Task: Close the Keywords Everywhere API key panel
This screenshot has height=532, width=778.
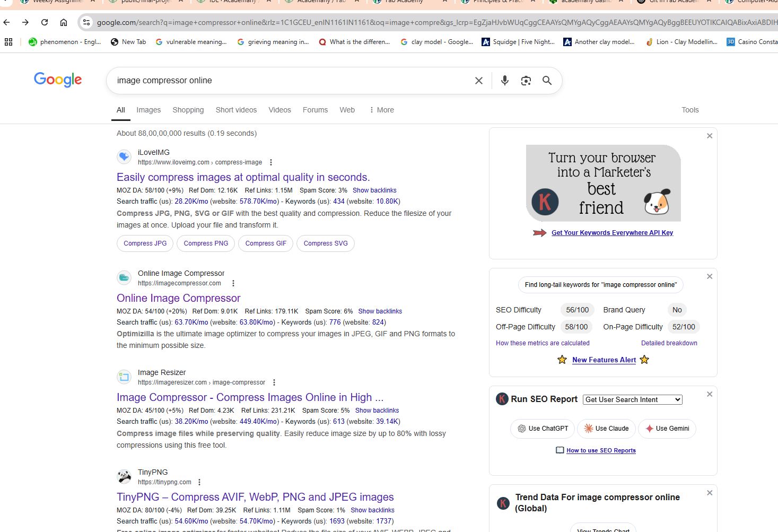Action: (x=710, y=136)
